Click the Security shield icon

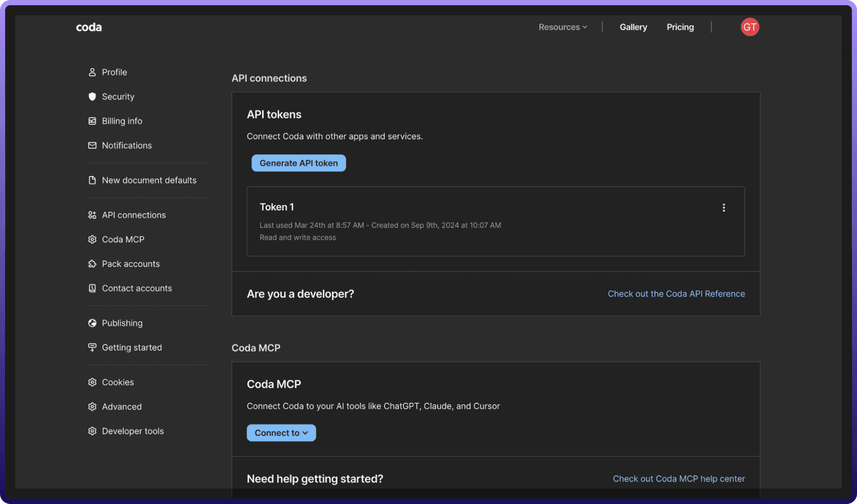[x=92, y=97]
